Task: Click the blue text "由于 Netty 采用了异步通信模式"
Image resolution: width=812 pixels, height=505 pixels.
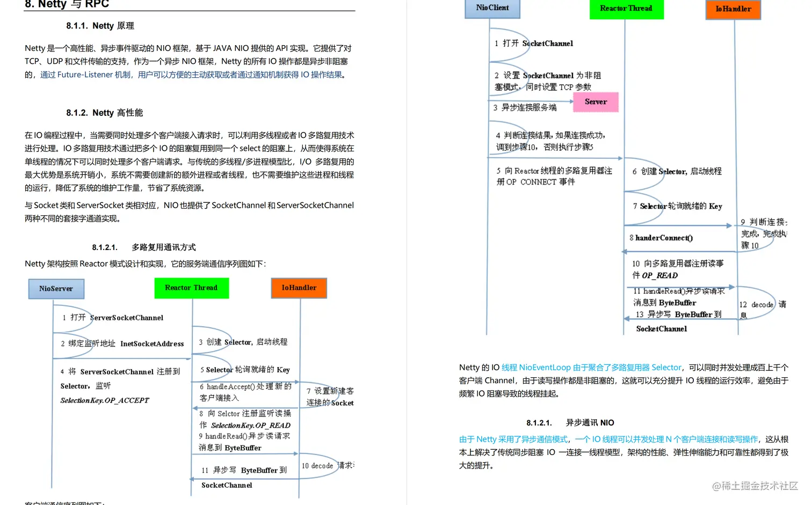Action: (x=513, y=440)
